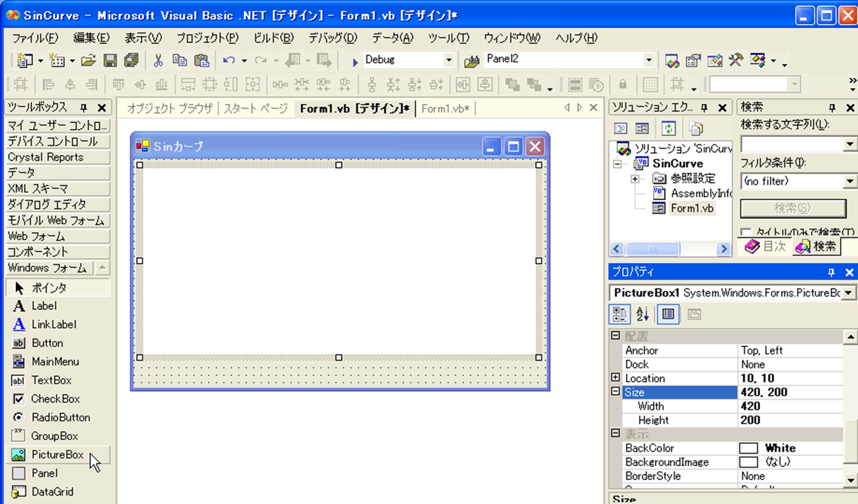
Task: Toggle the categorized view button in Properties
Action: click(619, 314)
